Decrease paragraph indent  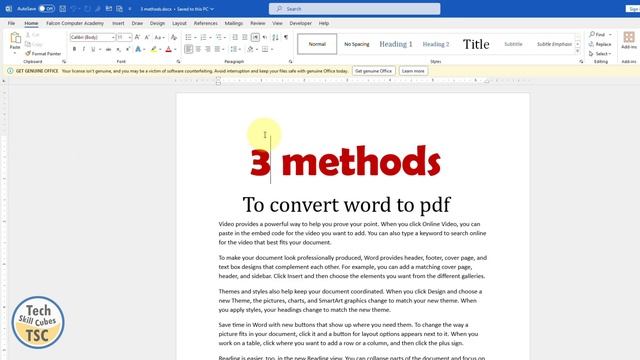coord(235,37)
